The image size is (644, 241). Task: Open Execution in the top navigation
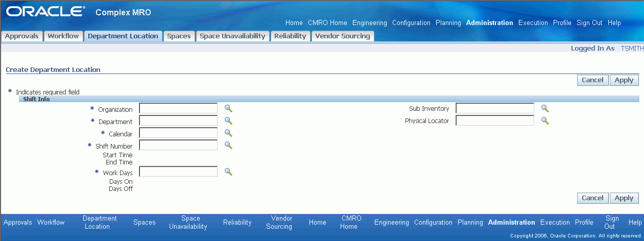pos(533,23)
